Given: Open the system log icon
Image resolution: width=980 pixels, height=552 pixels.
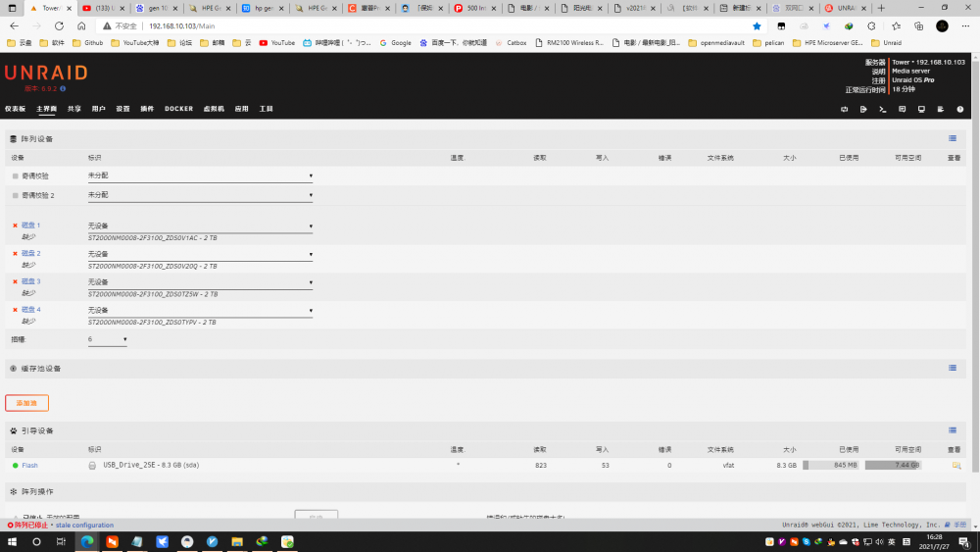Looking at the screenshot, I should [941, 109].
